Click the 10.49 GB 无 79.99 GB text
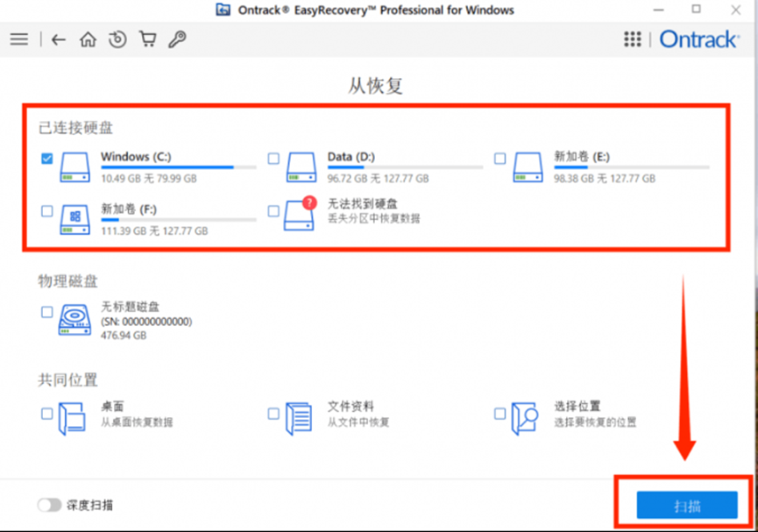The width and height of the screenshot is (758, 532). tap(149, 179)
